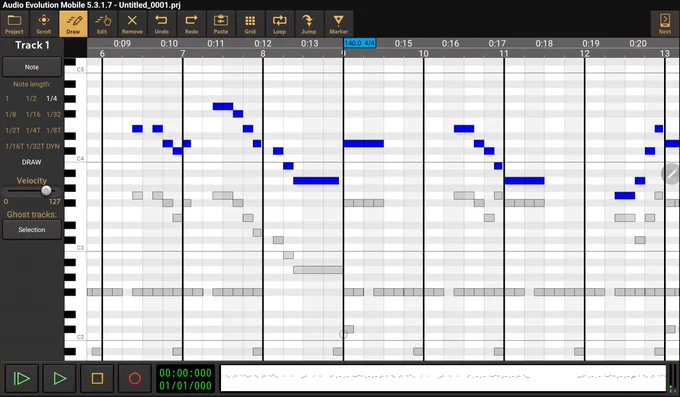Choose DYN dynamic note length

pyautogui.click(x=53, y=146)
